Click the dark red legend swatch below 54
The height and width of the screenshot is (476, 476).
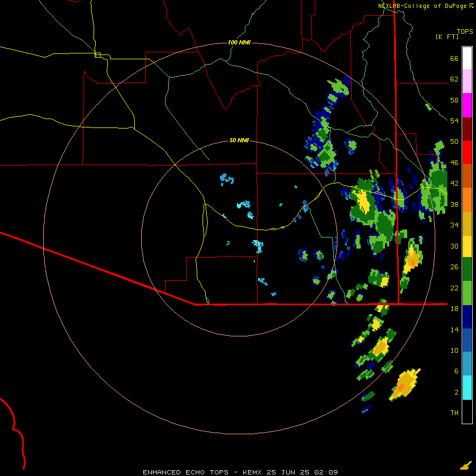coord(467,129)
